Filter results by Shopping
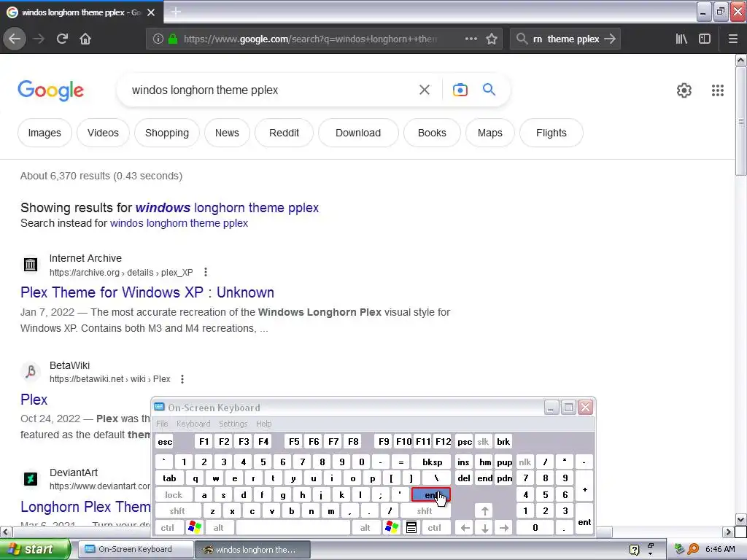 167,133
